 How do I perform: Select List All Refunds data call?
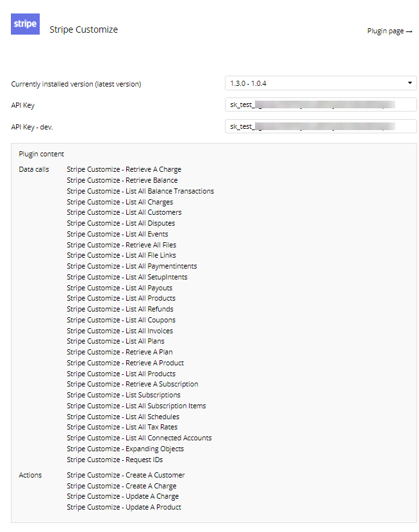click(120, 309)
